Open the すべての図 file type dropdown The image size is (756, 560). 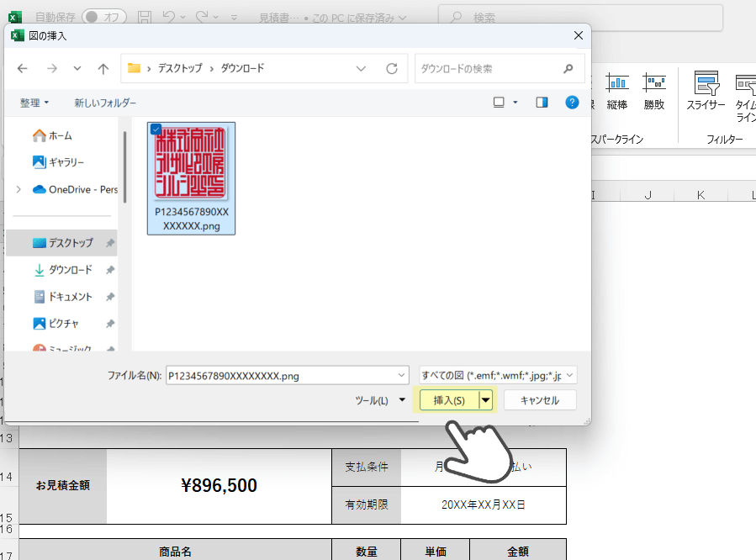click(498, 375)
